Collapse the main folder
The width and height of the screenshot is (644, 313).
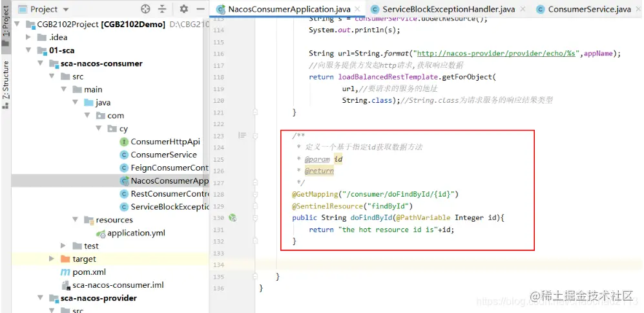[64, 90]
